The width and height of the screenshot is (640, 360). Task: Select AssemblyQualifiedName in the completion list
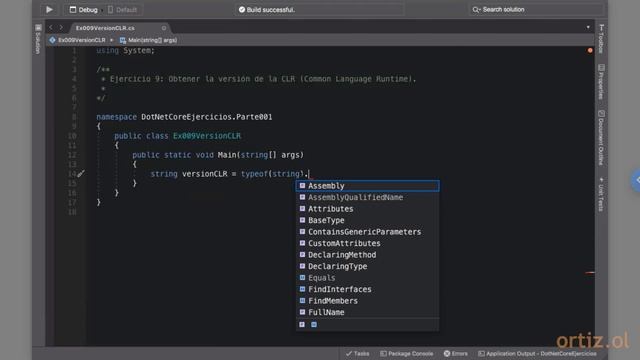(367, 197)
